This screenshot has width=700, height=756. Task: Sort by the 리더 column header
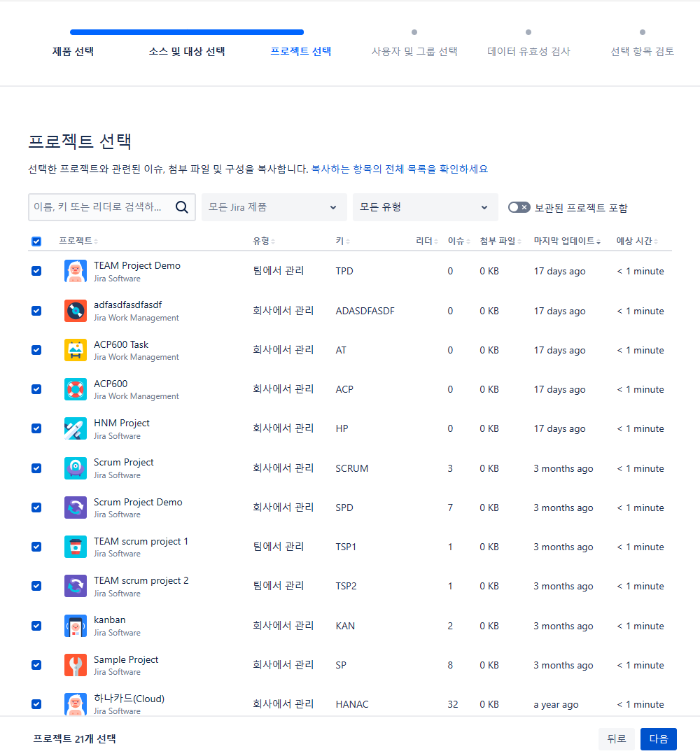tap(427, 241)
